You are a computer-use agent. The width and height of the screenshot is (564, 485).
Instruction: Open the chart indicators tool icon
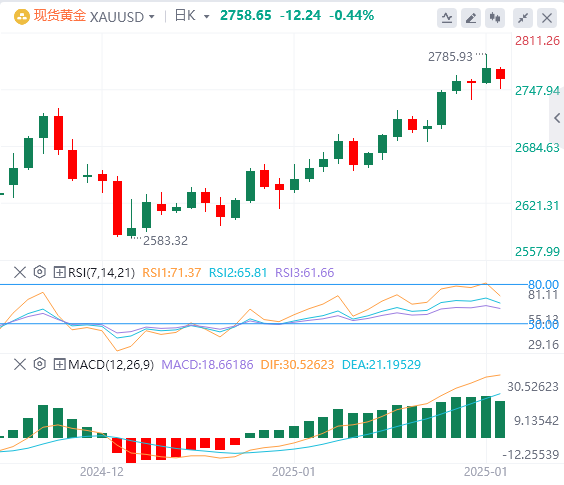point(447,18)
